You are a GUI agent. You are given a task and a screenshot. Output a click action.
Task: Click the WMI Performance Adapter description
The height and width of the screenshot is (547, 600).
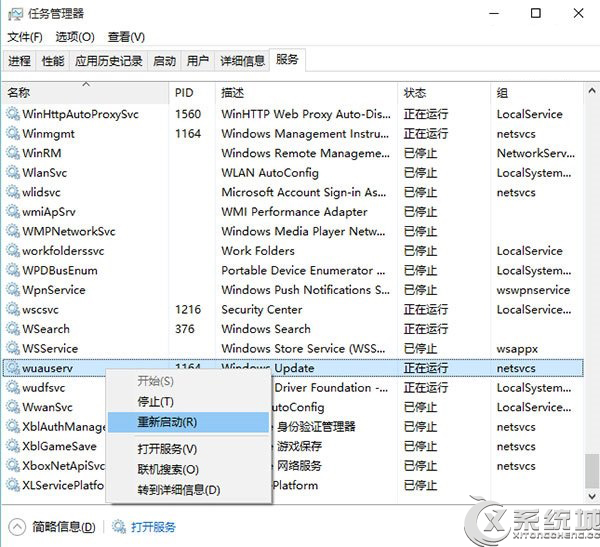pyautogui.click(x=294, y=212)
